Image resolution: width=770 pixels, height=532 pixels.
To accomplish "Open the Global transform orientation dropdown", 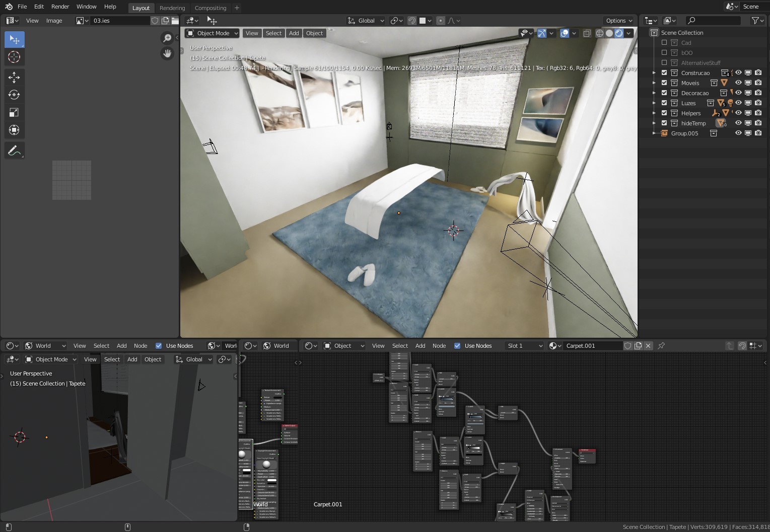I will pyautogui.click(x=366, y=20).
